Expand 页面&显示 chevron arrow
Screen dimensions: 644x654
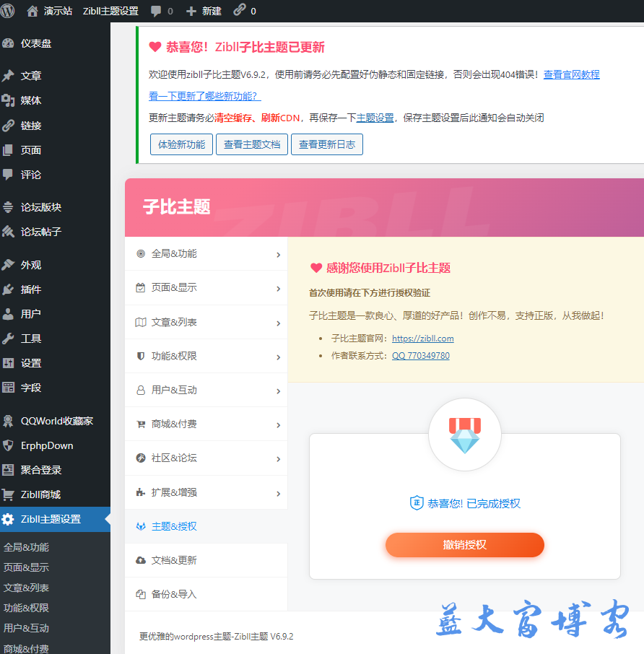278,289
